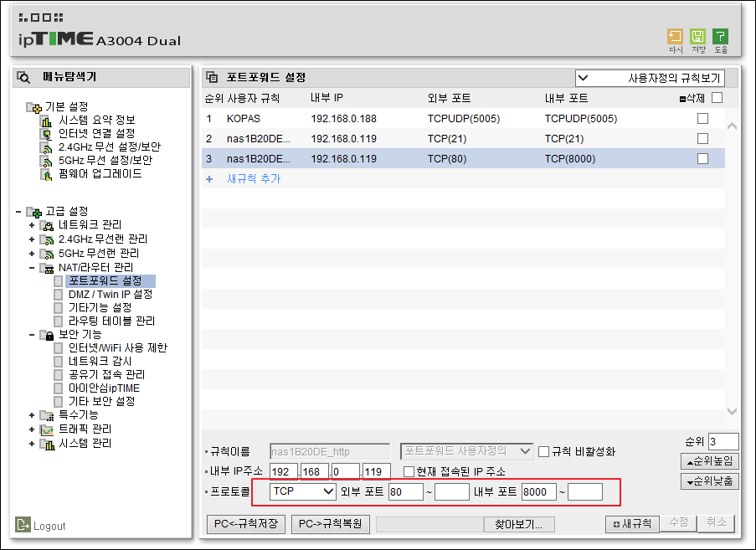Open the 사용자정의 규칙보기 dropdown
This screenshot has width=756, height=550.
(650, 78)
